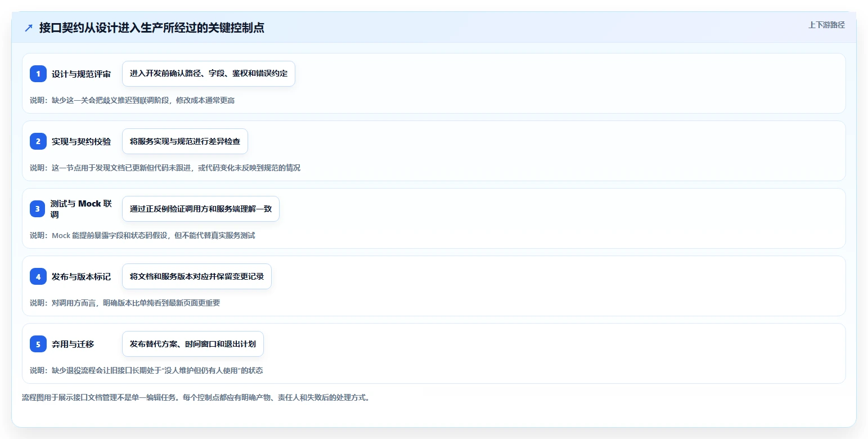Click the panel heading 接口契约从设计进入生产所经过的关键控制点

click(x=152, y=28)
